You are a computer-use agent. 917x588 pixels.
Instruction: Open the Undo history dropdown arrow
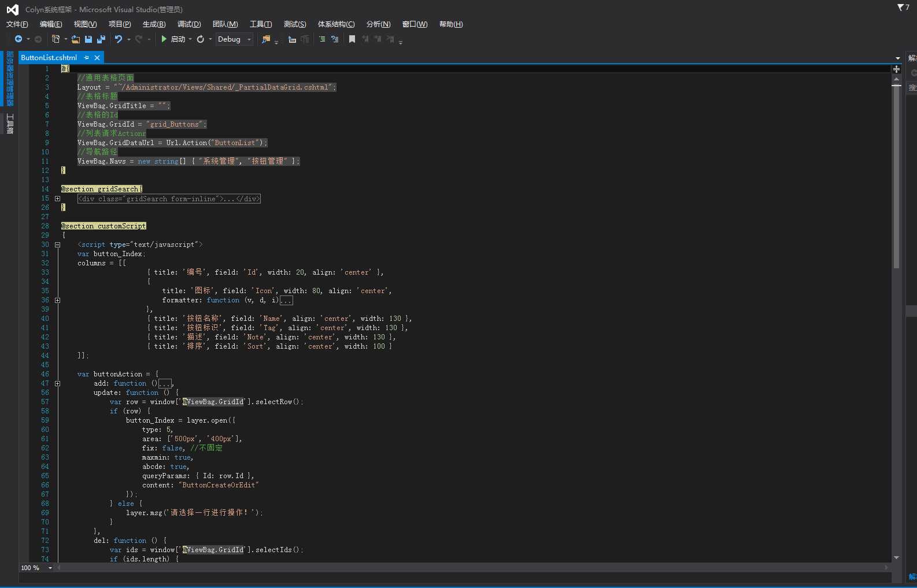(129, 39)
